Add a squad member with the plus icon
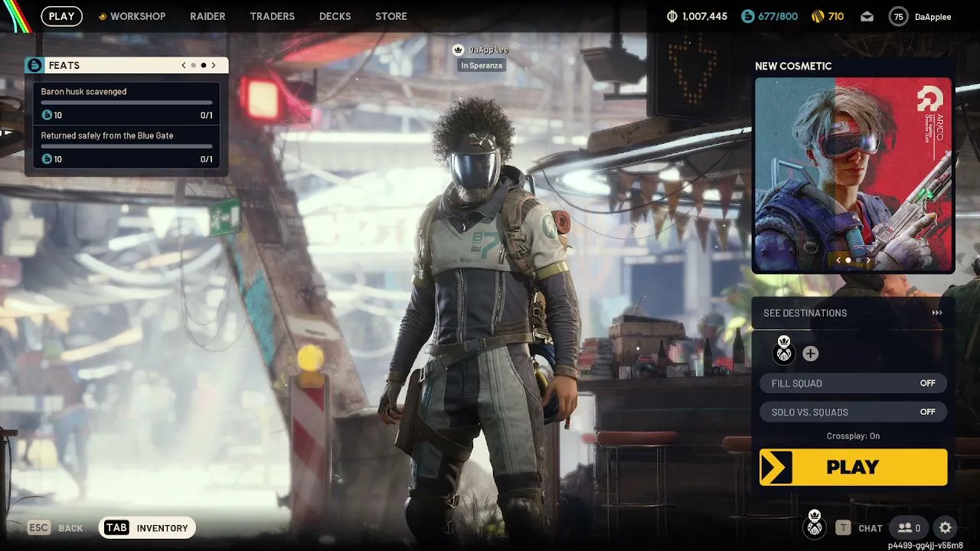Image resolution: width=980 pixels, height=551 pixels. point(810,353)
